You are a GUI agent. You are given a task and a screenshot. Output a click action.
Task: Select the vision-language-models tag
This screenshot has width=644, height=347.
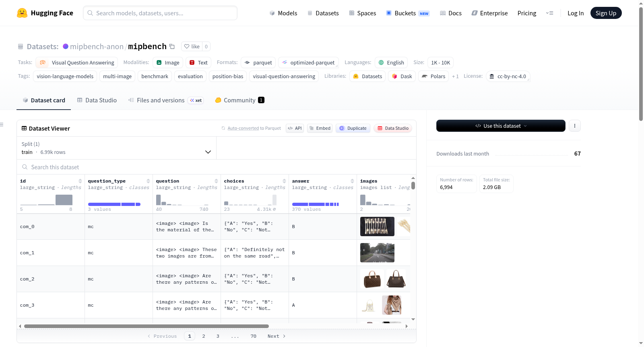[65, 76]
